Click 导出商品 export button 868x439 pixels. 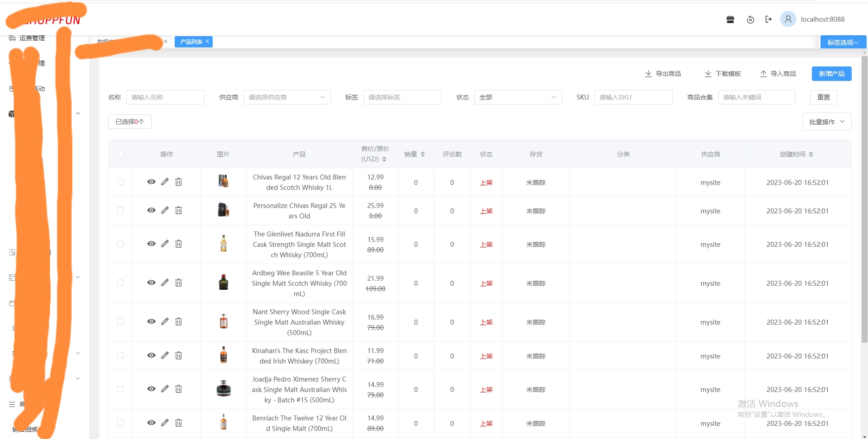(x=663, y=74)
